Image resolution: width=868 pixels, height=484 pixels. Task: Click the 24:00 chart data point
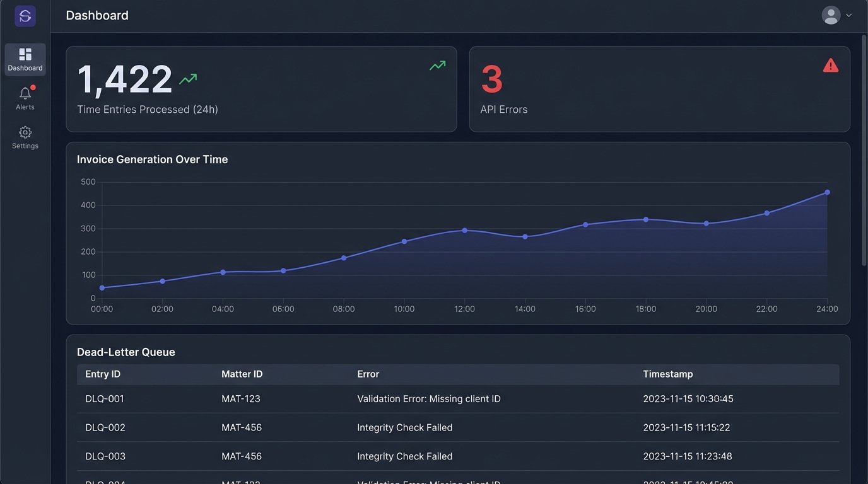pyautogui.click(x=827, y=192)
